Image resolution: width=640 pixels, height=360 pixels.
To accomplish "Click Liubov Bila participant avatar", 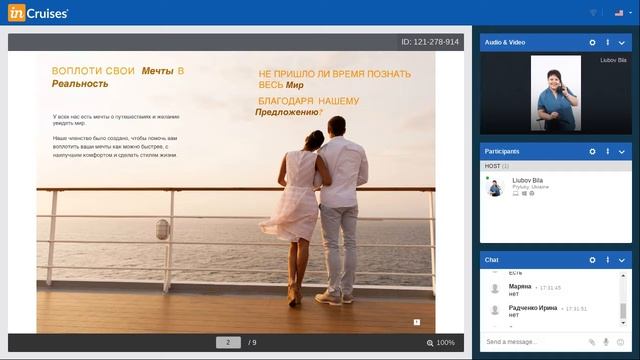I will point(495,188).
